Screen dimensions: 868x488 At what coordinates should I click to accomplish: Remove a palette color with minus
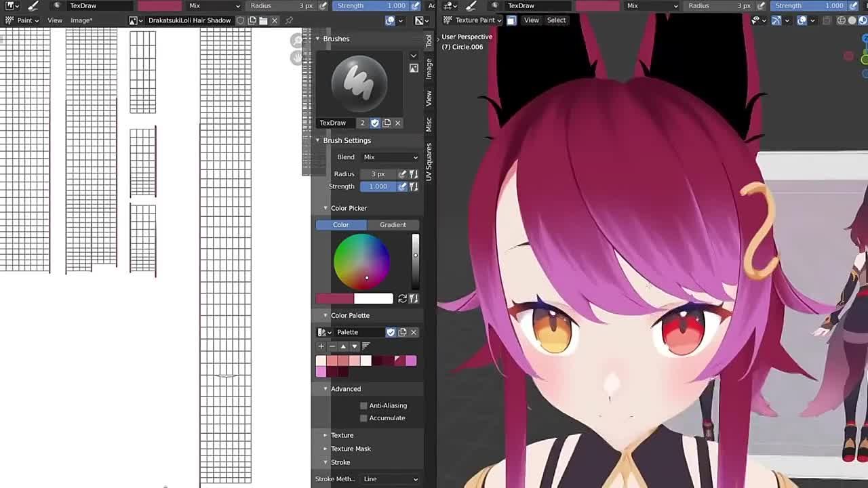tap(332, 346)
